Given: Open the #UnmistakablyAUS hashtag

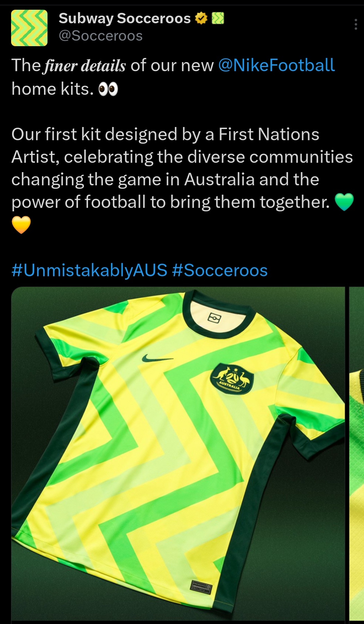Looking at the screenshot, I should tap(89, 270).
